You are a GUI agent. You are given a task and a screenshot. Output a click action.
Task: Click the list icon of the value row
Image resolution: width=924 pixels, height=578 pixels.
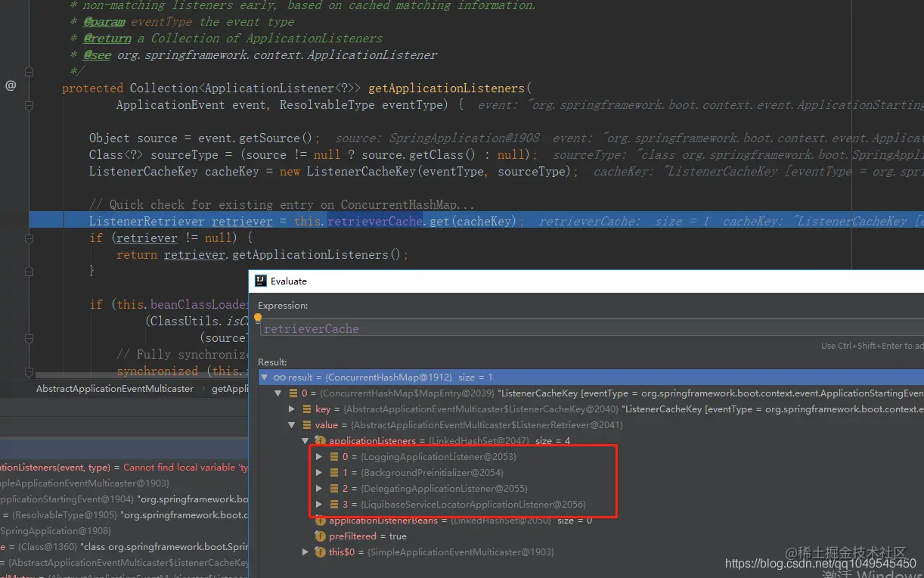(x=307, y=425)
